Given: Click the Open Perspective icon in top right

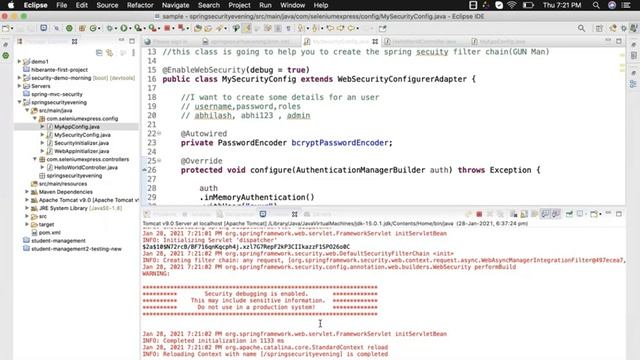Looking at the screenshot, I should (x=599, y=29).
